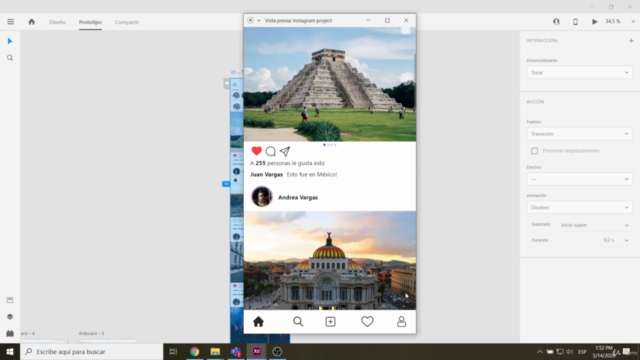Screen dimensions: 640x360
Task: Select the blue arrow selection tool
Action: coord(10,41)
